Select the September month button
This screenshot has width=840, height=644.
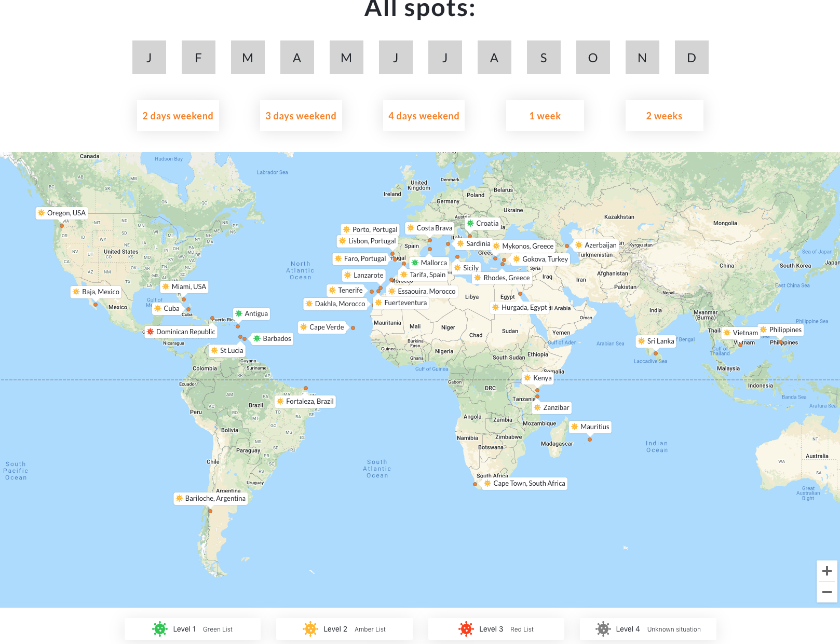[x=544, y=58]
